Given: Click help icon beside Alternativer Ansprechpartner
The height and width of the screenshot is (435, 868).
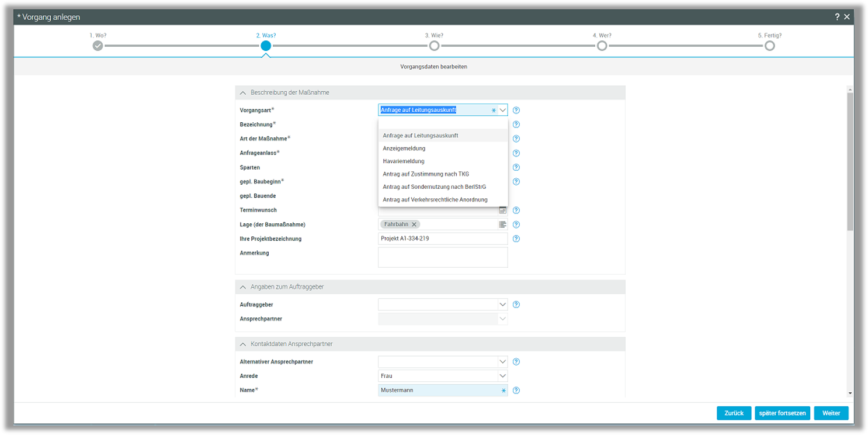Looking at the screenshot, I should [516, 362].
